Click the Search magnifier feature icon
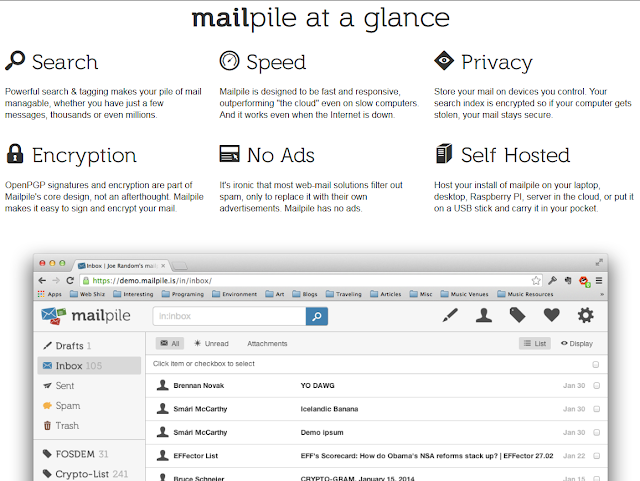This screenshot has width=640, height=481. (15, 61)
